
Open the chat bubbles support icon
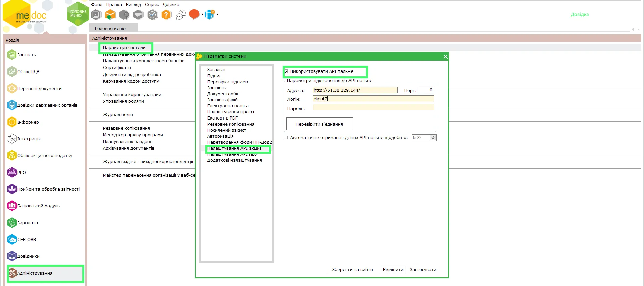[181, 15]
